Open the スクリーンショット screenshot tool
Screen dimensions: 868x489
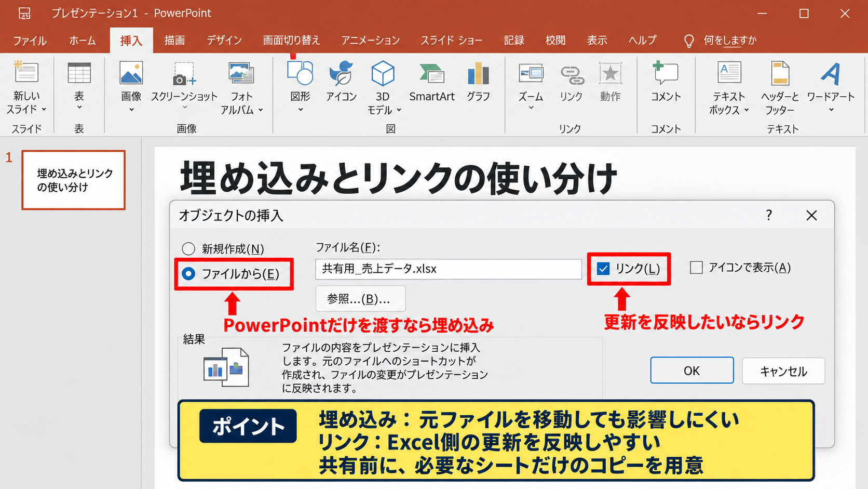coord(184,74)
